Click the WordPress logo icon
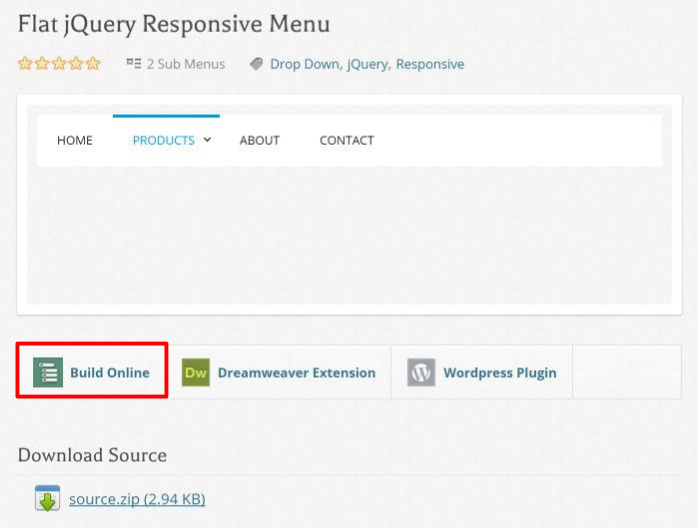The width and height of the screenshot is (698, 528). point(421,372)
